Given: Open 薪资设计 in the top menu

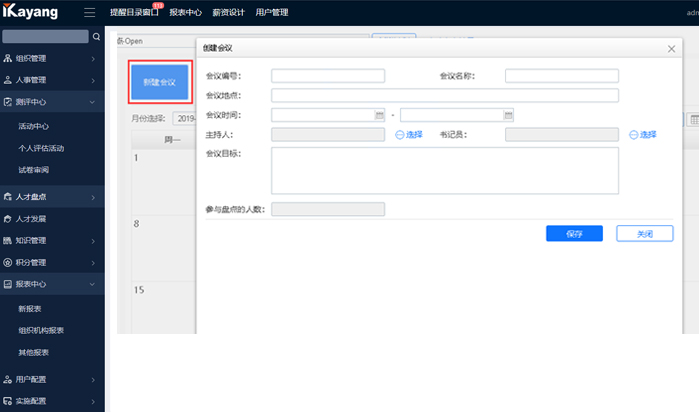Looking at the screenshot, I should pos(229,13).
